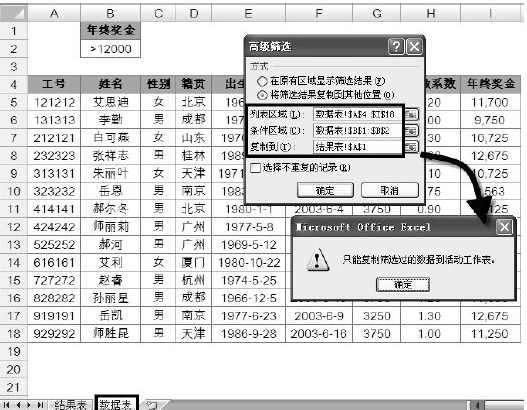This screenshot has height=410, width=527.
Task: Click the 杭州 cell in 籍贯 column
Action: (194, 280)
